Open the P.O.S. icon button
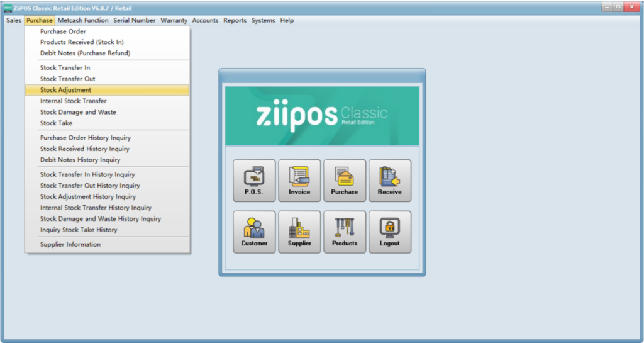The image size is (644, 343). [x=254, y=181]
